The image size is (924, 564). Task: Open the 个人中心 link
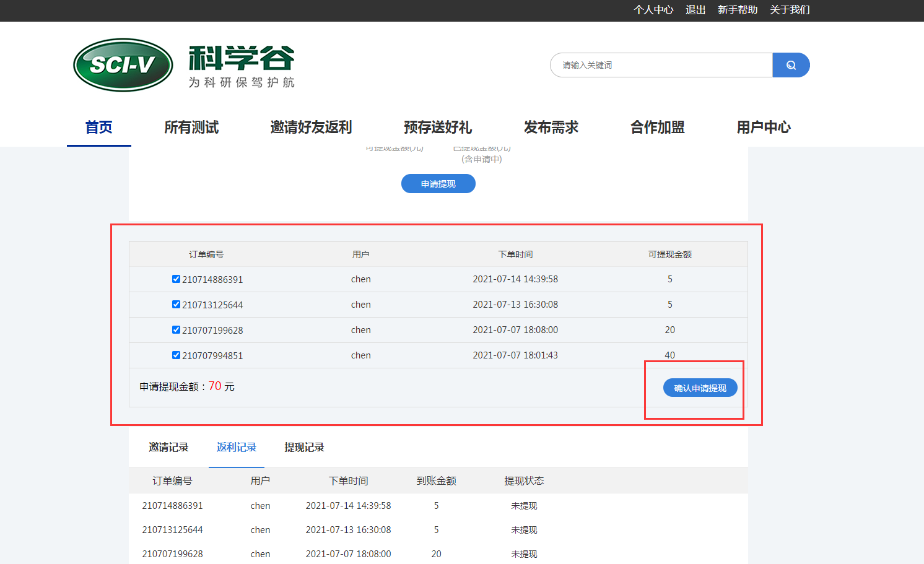[653, 10]
